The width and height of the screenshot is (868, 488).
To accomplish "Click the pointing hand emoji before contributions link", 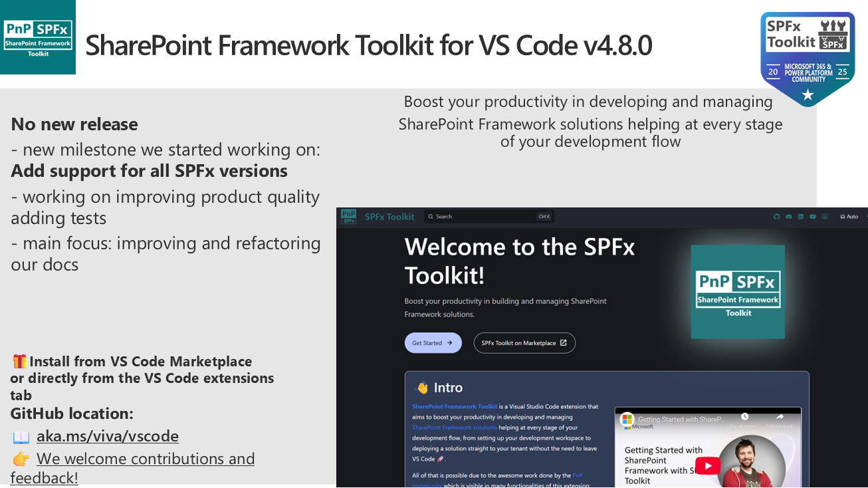I will (x=21, y=459).
